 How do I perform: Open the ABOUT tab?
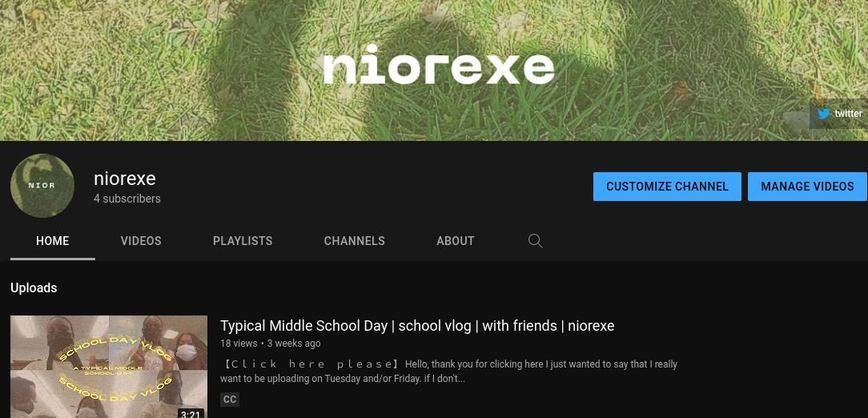coord(455,241)
